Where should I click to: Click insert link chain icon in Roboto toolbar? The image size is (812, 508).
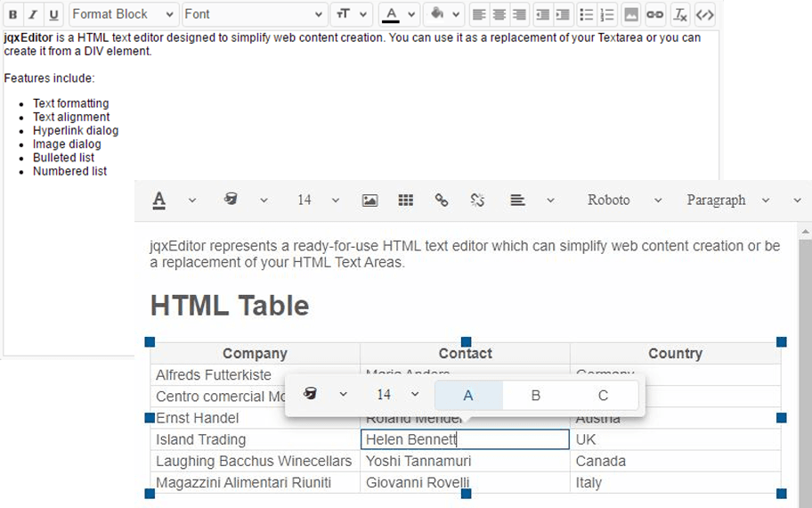442,201
